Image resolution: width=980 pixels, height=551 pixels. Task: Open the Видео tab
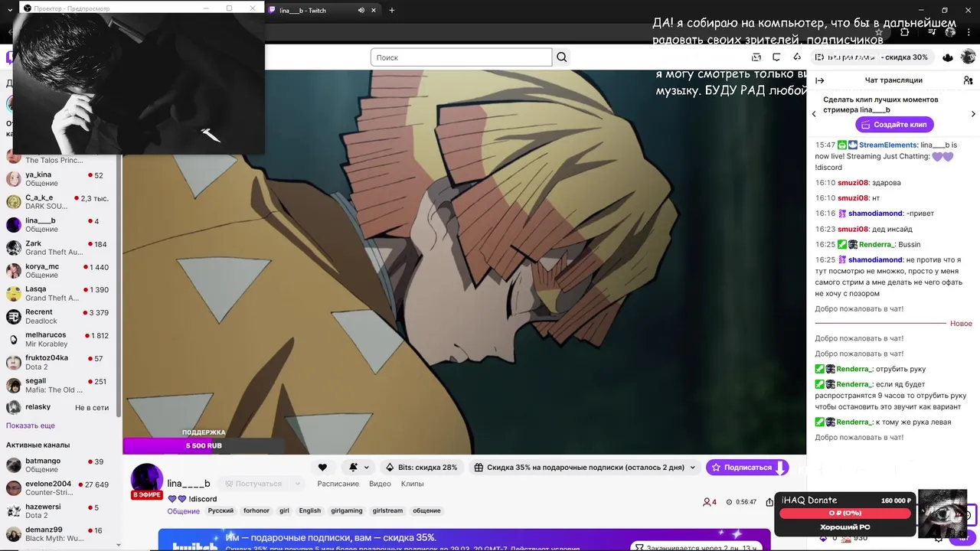(x=380, y=484)
